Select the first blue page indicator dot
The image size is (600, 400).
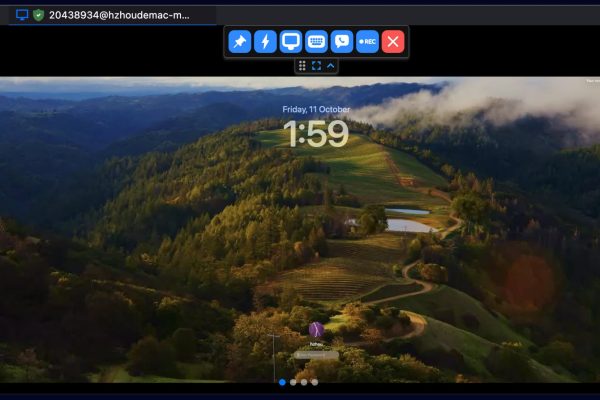tap(282, 382)
